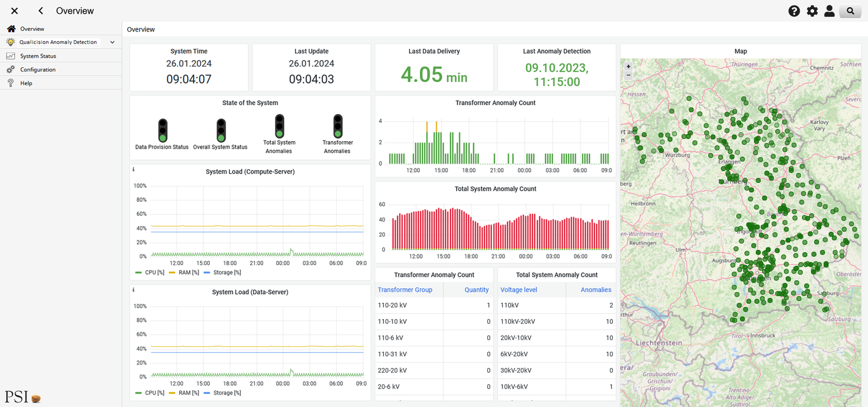Sort by Voltage level column header
Viewport: 868px width, 407px height.
pyautogui.click(x=519, y=290)
